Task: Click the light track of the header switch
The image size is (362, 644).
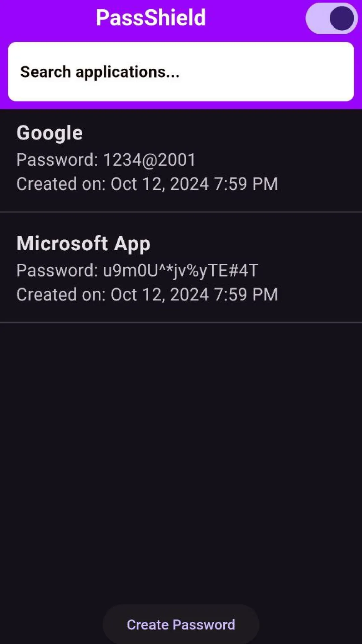Action: click(x=316, y=18)
